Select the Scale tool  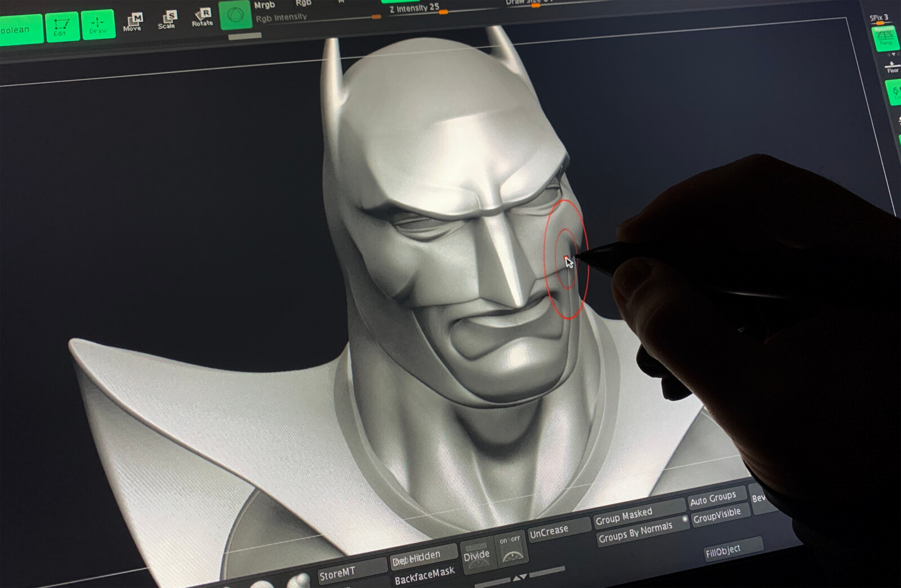point(167,20)
